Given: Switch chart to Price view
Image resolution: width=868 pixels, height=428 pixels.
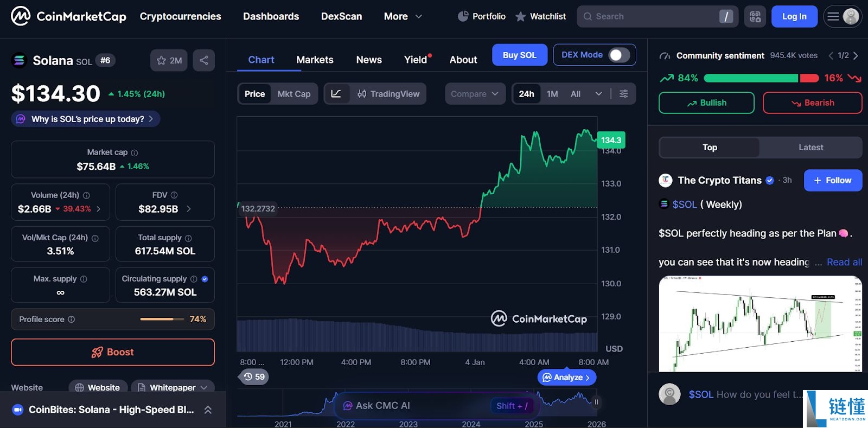Looking at the screenshot, I should (x=255, y=94).
